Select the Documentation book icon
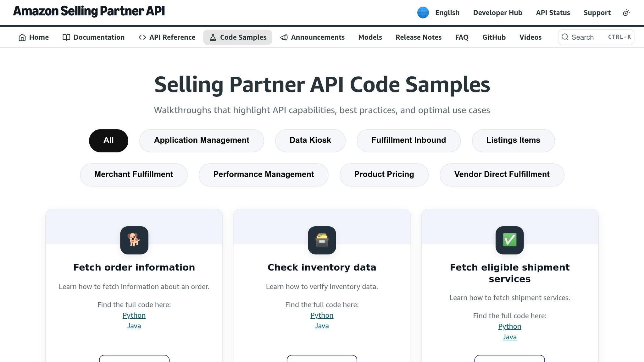644x362 pixels. (66, 37)
